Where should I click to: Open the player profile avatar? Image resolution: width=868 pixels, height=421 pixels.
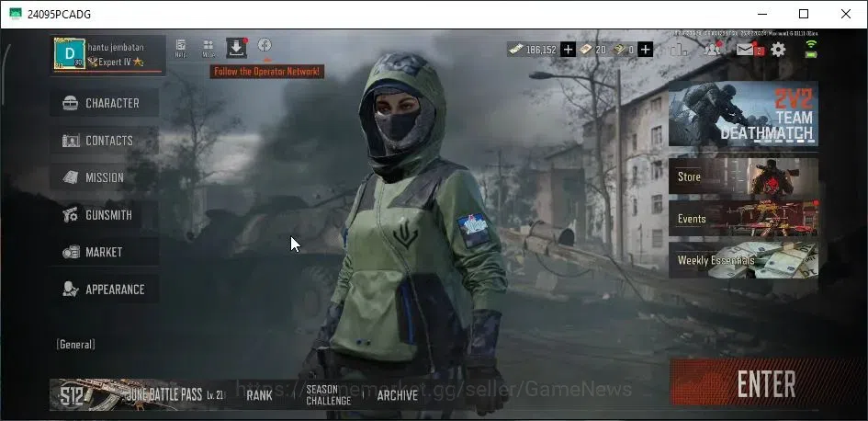69,53
